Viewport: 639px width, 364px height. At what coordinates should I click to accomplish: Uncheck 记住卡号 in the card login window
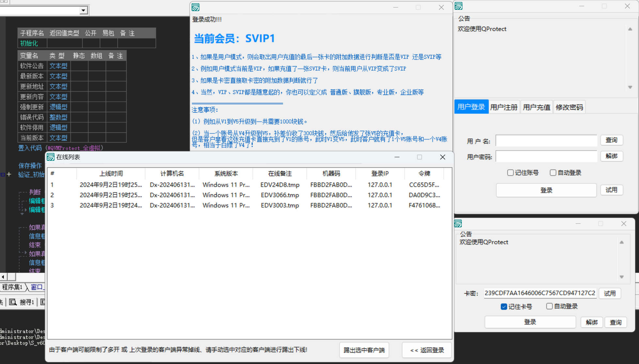pyautogui.click(x=504, y=307)
